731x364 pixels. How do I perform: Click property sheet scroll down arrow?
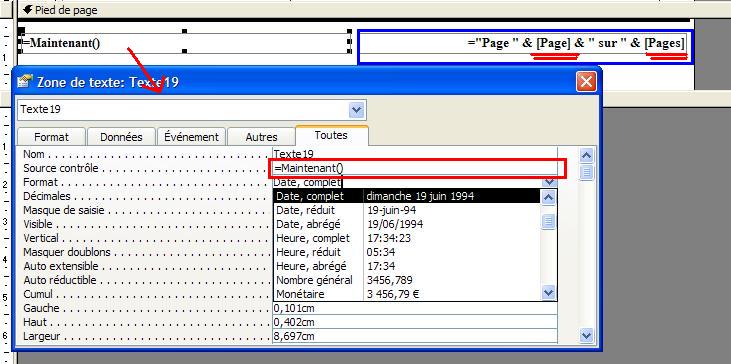pos(586,335)
